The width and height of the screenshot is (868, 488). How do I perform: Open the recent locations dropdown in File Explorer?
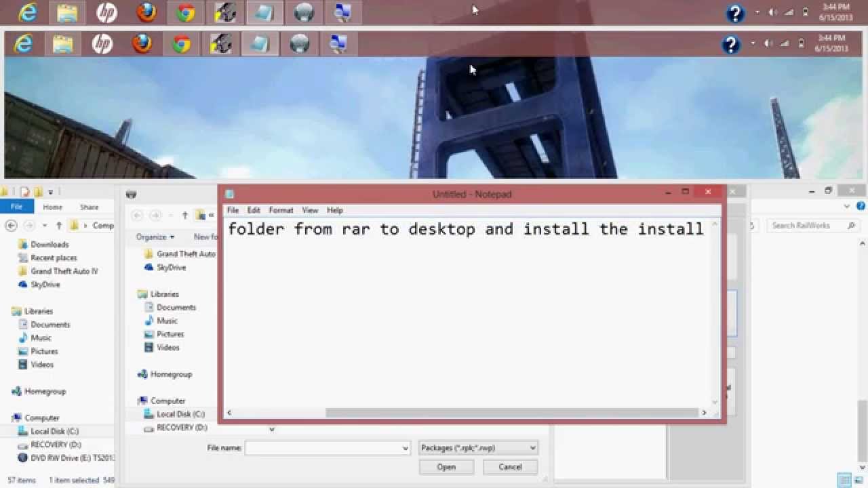(45, 225)
